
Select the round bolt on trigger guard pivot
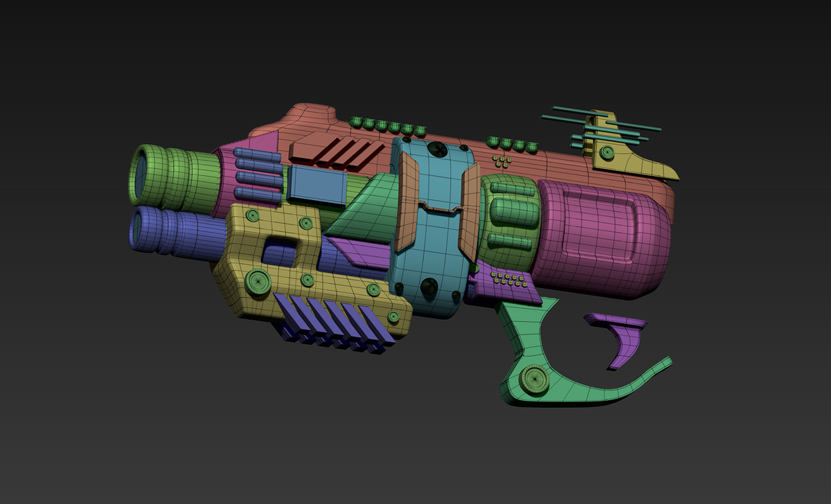(535, 379)
